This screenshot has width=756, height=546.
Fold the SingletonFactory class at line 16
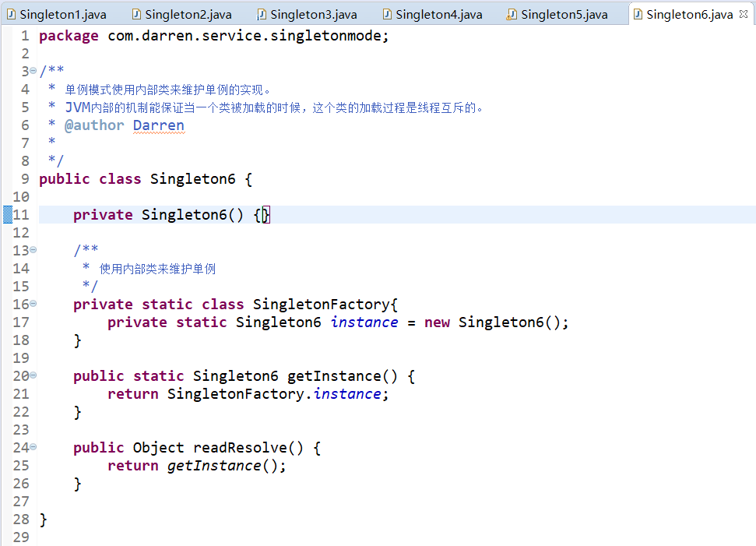[x=33, y=304]
